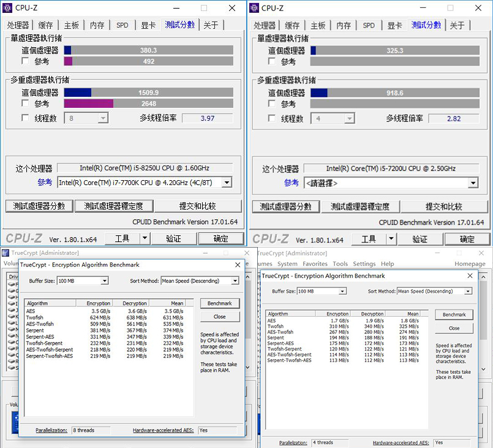Click the CPU-Z icon on the right window's title bar
Screen dimensions: 493x448
tap(253, 8)
